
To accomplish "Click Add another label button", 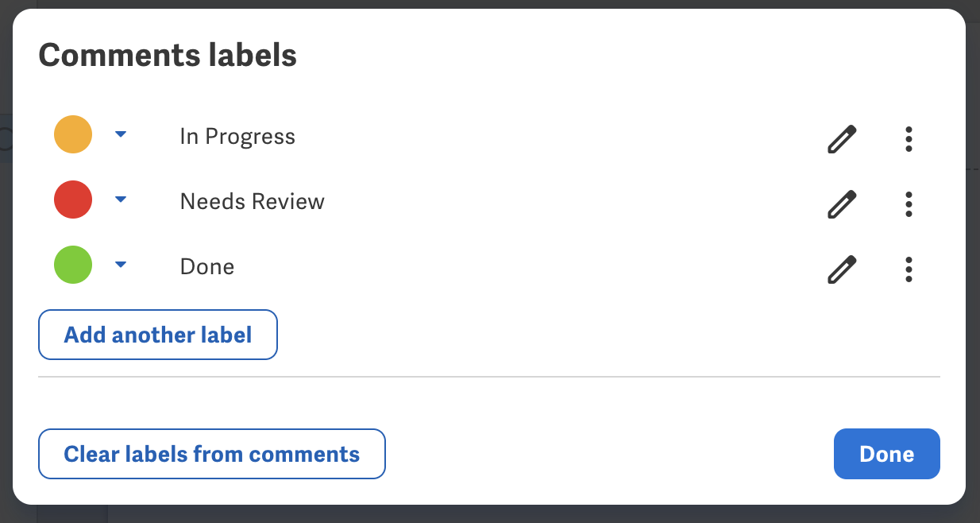I will 158,335.
